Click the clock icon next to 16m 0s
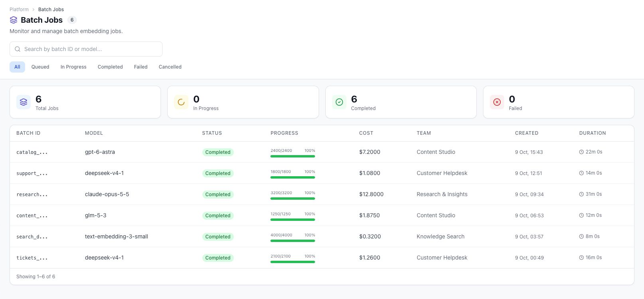 [581, 258]
